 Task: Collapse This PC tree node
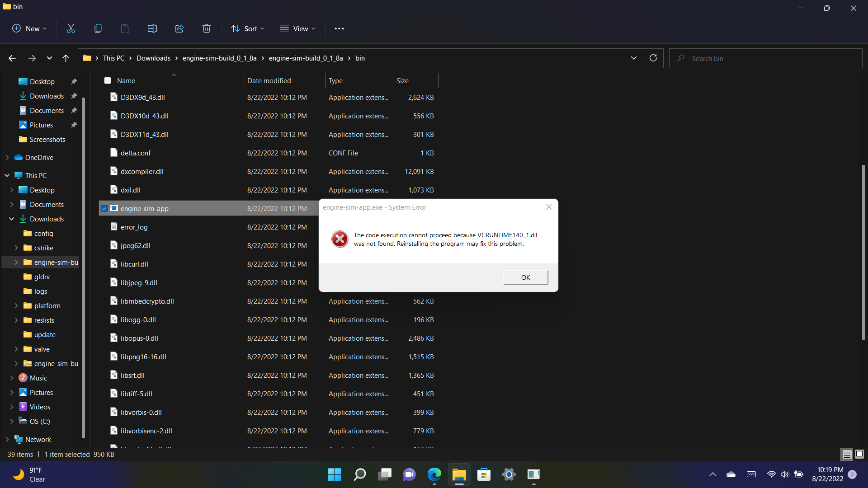pyautogui.click(x=7, y=175)
